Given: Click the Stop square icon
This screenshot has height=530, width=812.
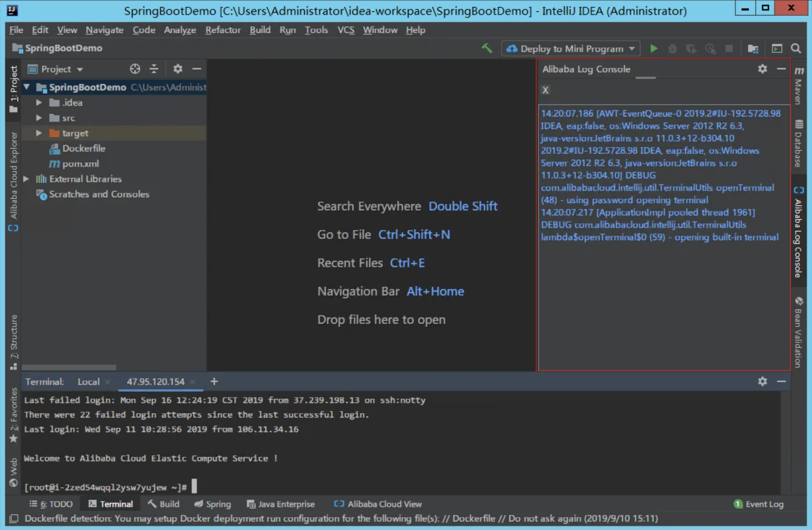Looking at the screenshot, I should pyautogui.click(x=729, y=49).
